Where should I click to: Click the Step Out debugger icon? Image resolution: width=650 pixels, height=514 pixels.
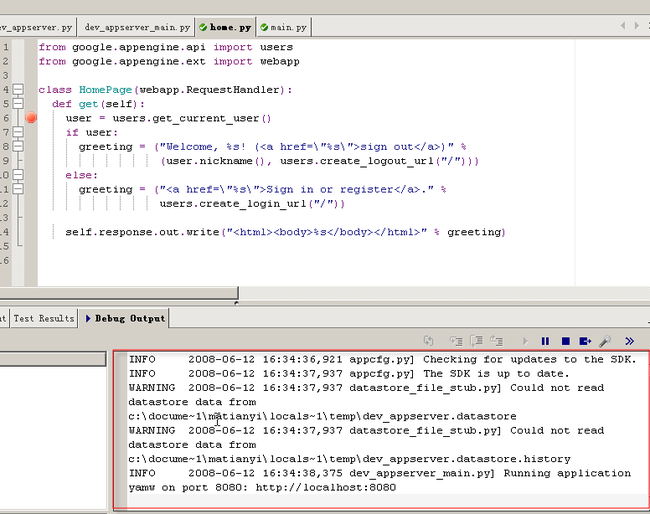click(497, 341)
